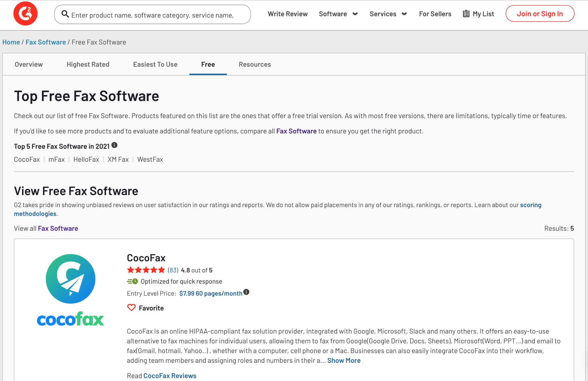Screen dimensions: 588x381
Task: Click info icon beside Top 5 heading
Action: pos(114,145)
